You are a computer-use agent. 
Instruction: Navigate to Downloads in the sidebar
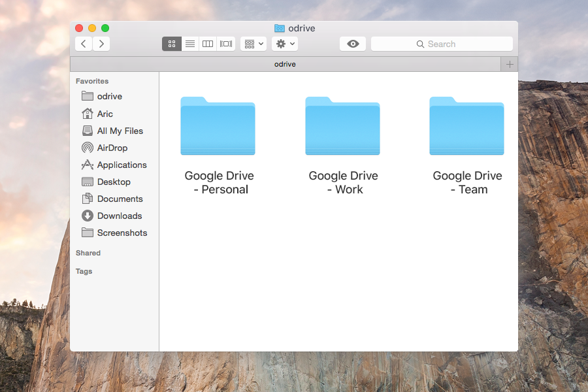point(119,216)
